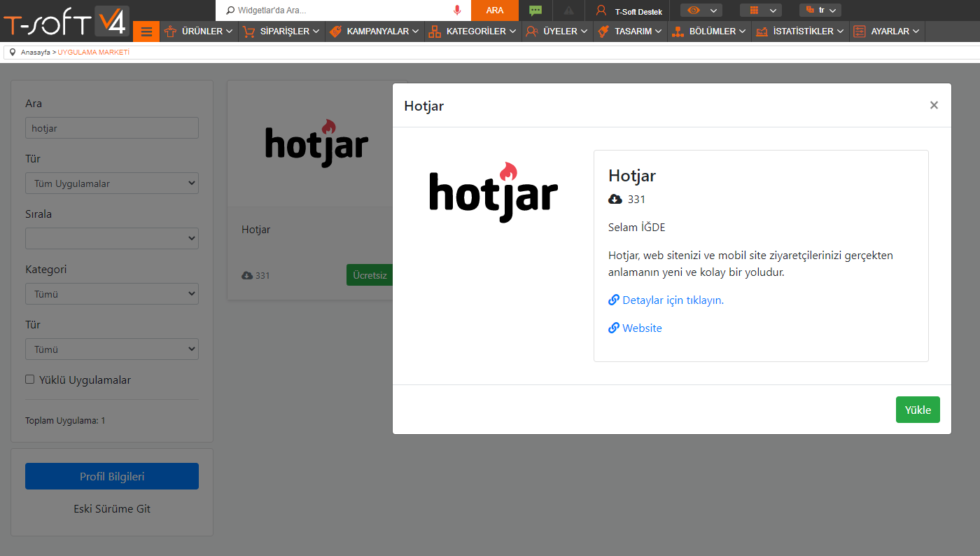Focus the Widgetlar'da Ara search field

[x=343, y=11]
